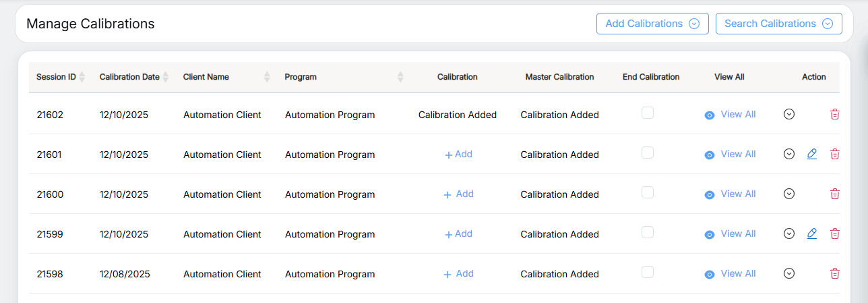Viewport: 868px width, 303px height.
Task: Enable End Calibration for session 21598
Action: [648, 273]
